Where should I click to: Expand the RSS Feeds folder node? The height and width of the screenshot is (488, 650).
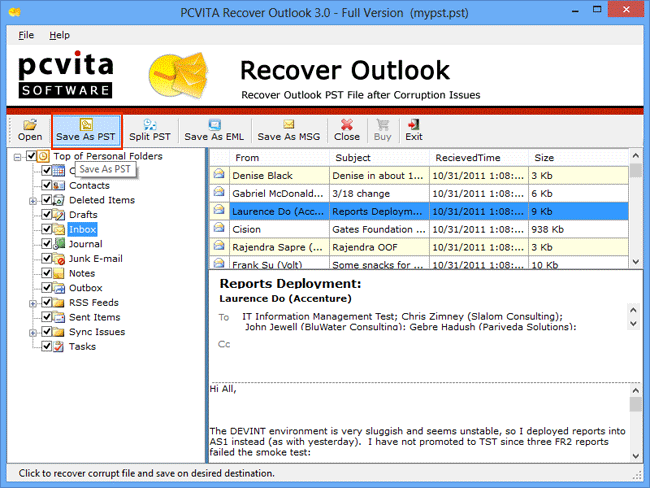click(x=33, y=303)
